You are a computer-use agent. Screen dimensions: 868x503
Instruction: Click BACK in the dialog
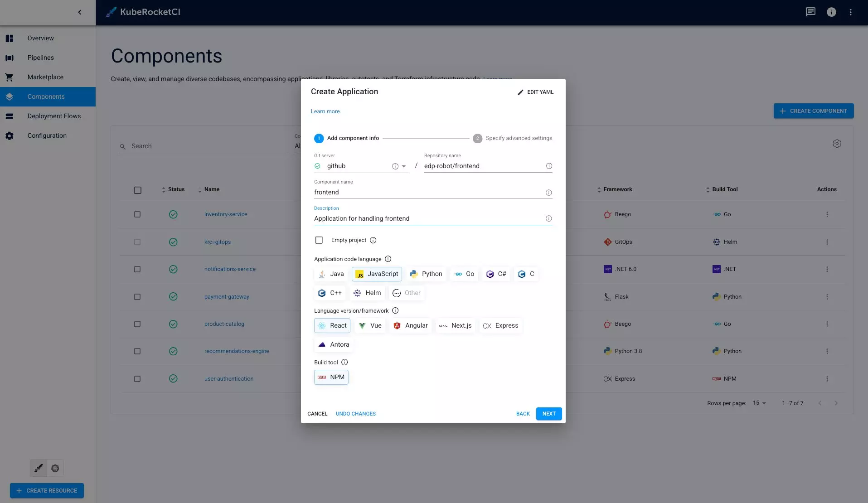pyautogui.click(x=523, y=414)
